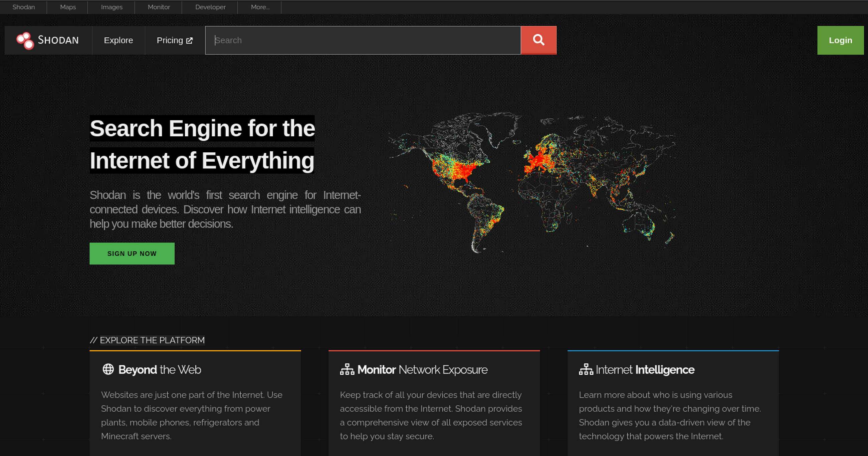The height and width of the screenshot is (456, 868).
Task: Click the external-link icon beside Pricing
Action: 190,40
